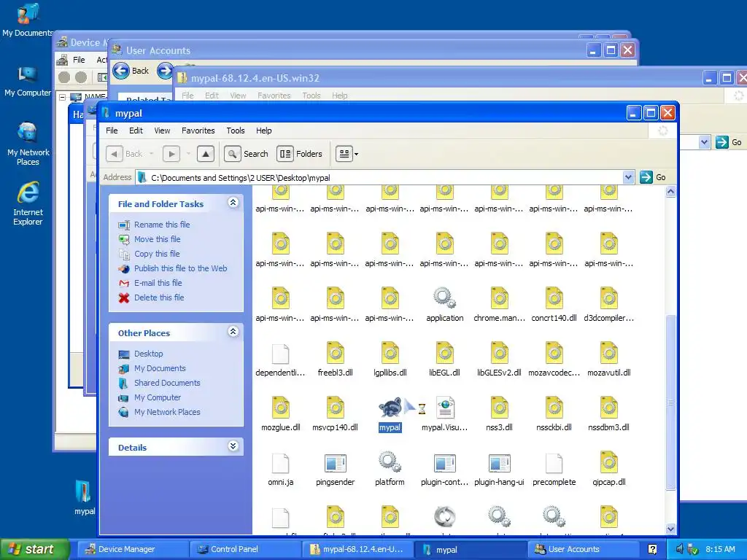
Task: Expand the Address bar dropdown in mypal window
Action: (x=628, y=177)
